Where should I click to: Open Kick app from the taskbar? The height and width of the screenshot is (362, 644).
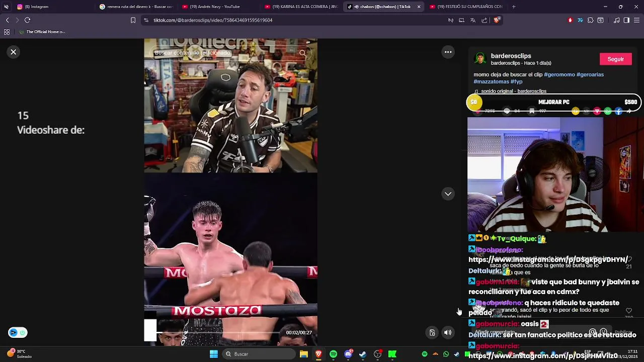[392, 354]
